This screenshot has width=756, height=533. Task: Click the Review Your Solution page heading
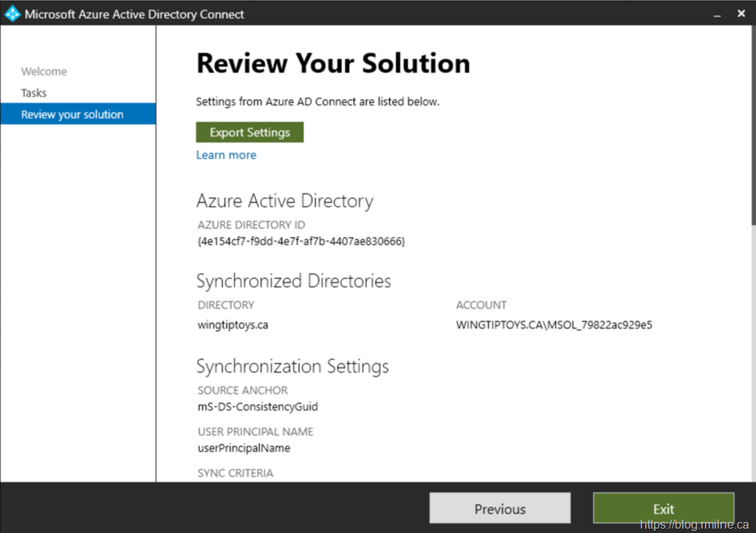tap(333, 63)
